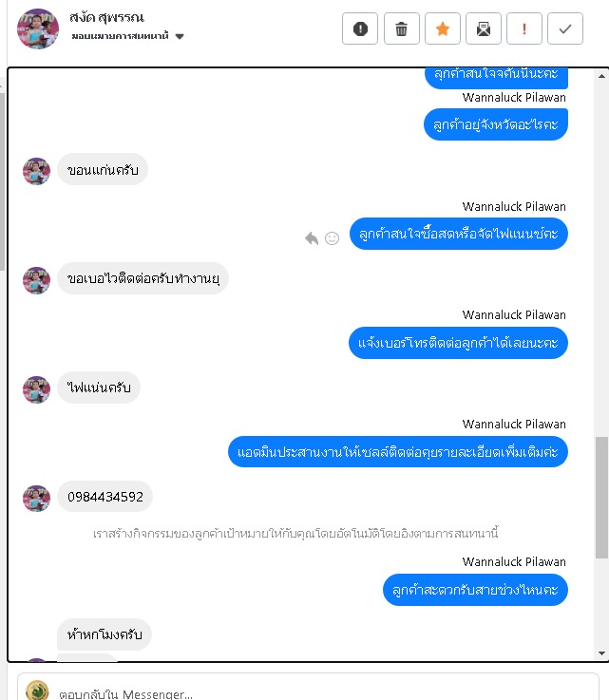609x700 pixels.
Task: Open the customer name in the header
Action: tap(106, 18)
